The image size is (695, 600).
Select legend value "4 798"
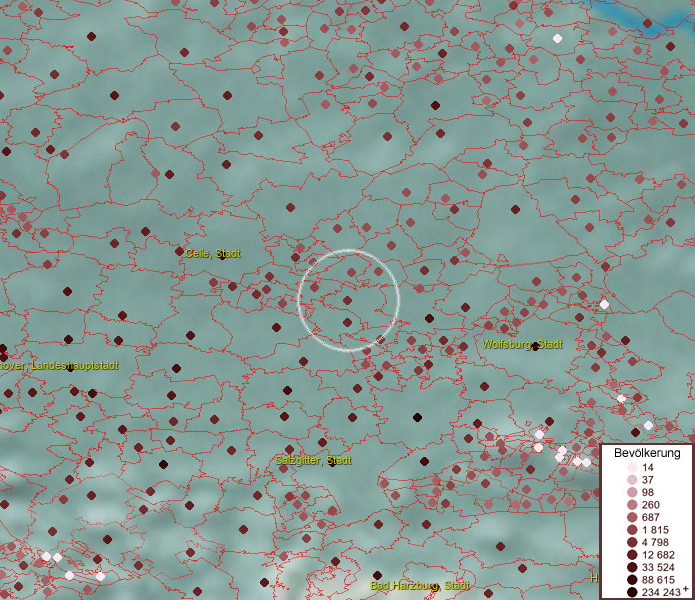pyautogui.click(x=658, y=542)
